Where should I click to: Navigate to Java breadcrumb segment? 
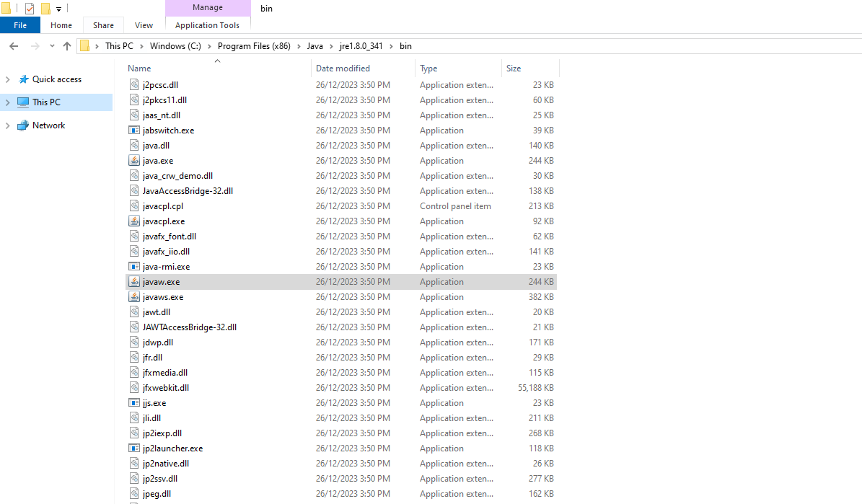click(315, 46)
